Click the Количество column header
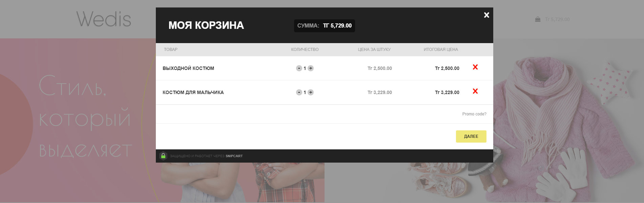This screenshot has height=203, width=644. pos(305,50)
